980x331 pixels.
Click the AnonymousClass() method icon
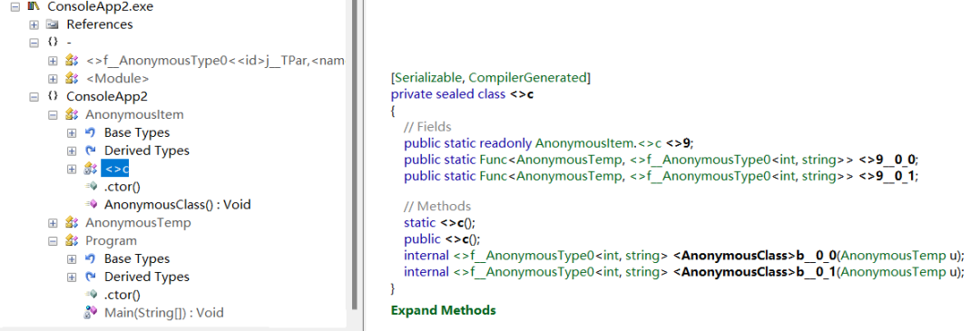tap(91, 204)
